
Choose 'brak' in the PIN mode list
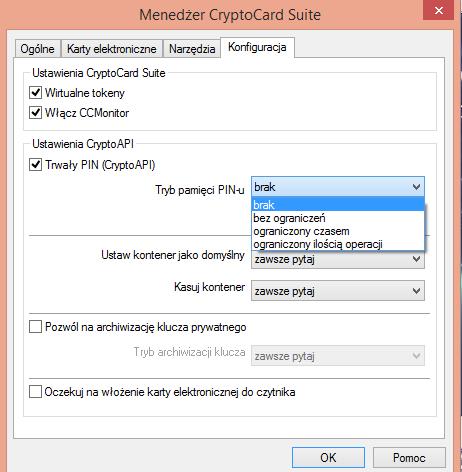tap(338, 205)
